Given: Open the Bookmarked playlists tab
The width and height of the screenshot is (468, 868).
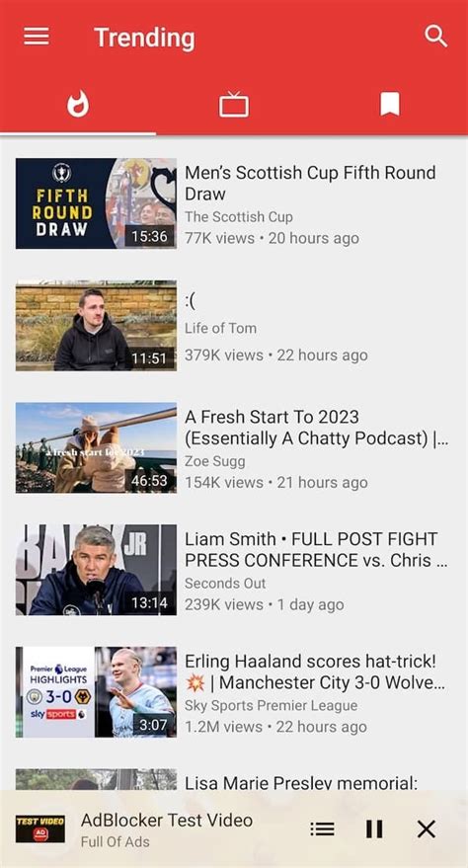Looking at the screenshot, I should click(389, 104).
